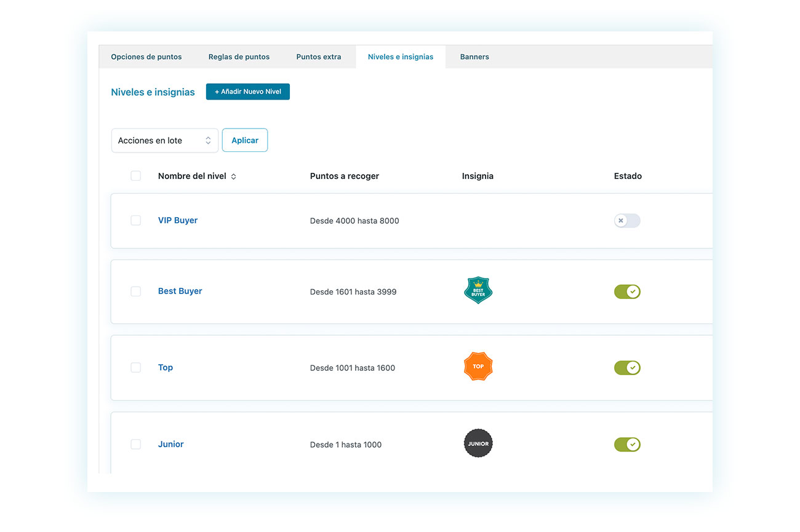The width and height of the screenshot is (800, 532).
Task: Switch to Opciones de puntos tab
Action: [146, 57]
